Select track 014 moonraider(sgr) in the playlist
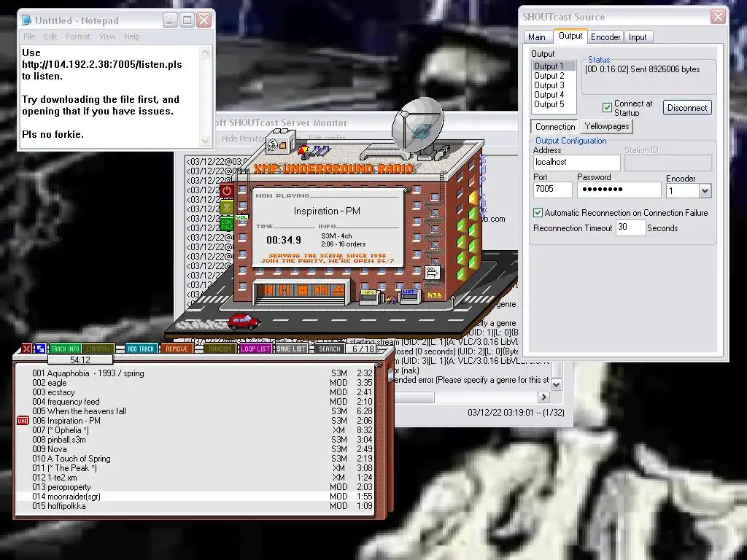Viewport: 747px width, 560px height. (196, 496)
